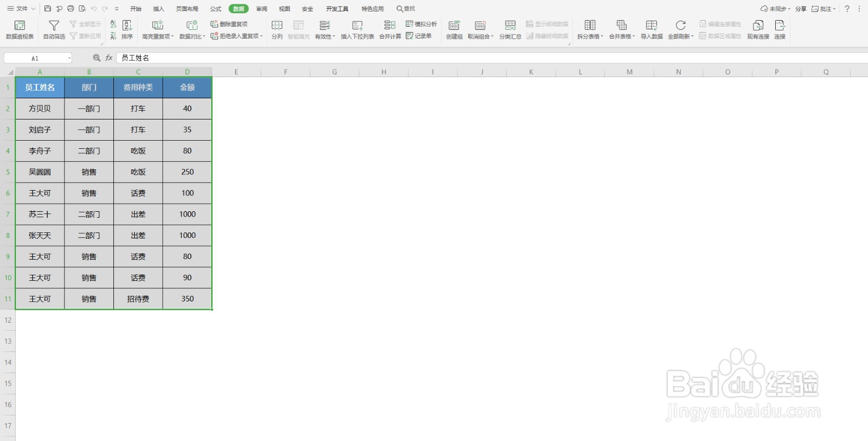Select header cell 费用种类
The height and width of the screenshot is (441, 868).
tap(138, 87)
